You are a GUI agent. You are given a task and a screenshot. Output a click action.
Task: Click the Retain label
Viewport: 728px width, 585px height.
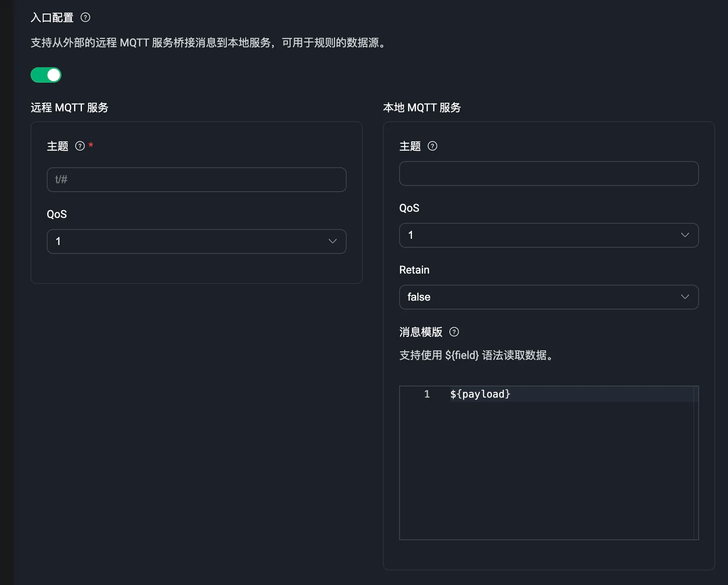[x=414, y=270]
